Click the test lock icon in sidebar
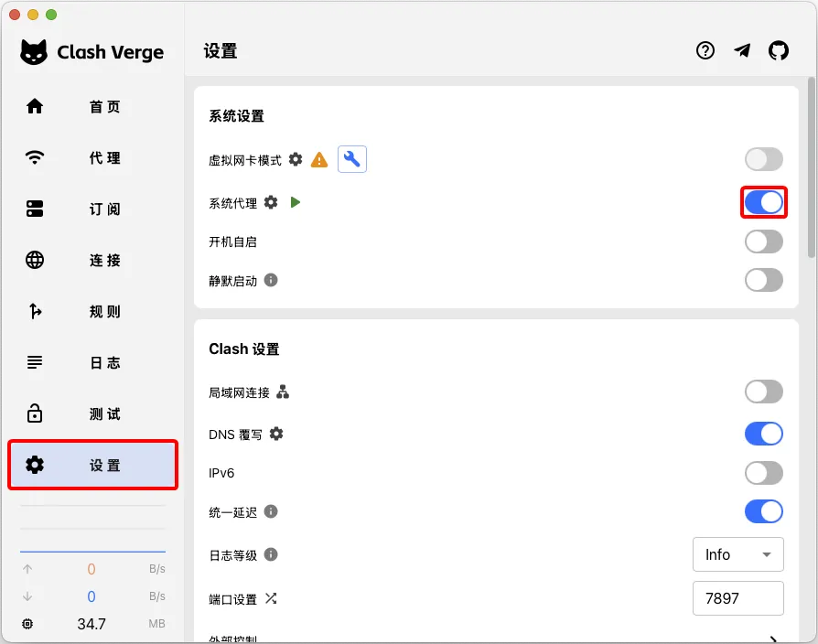This screenshot has height=644, width=818. 35,413
